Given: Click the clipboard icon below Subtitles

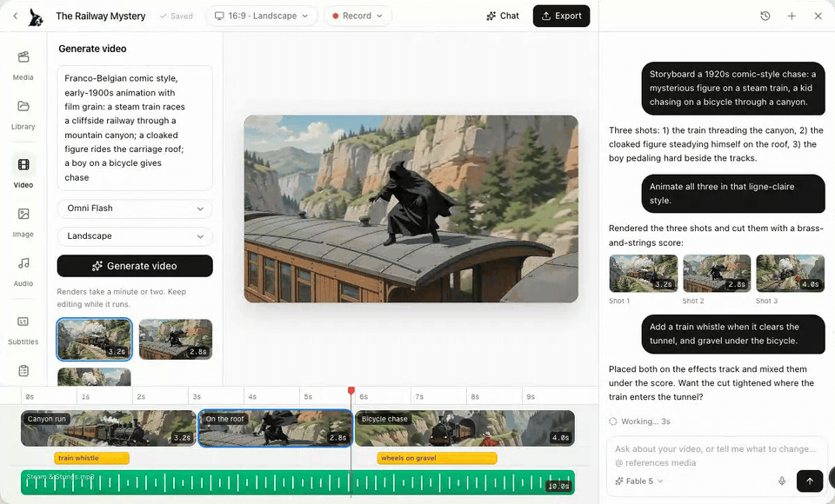Looking at the screenshot, I should click(x=23, y=370).
